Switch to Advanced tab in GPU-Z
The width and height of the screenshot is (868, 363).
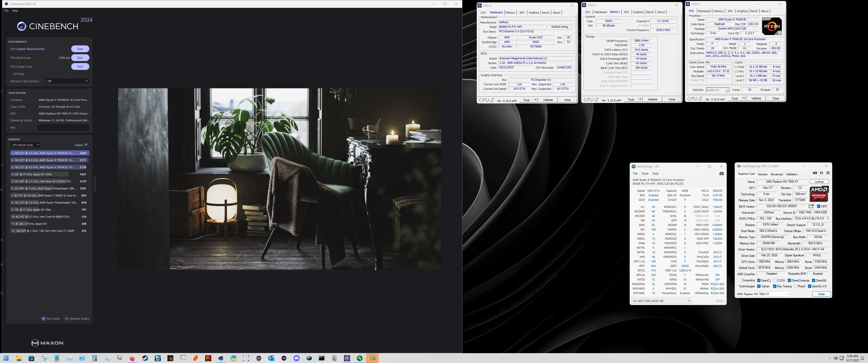click(776, 174)
